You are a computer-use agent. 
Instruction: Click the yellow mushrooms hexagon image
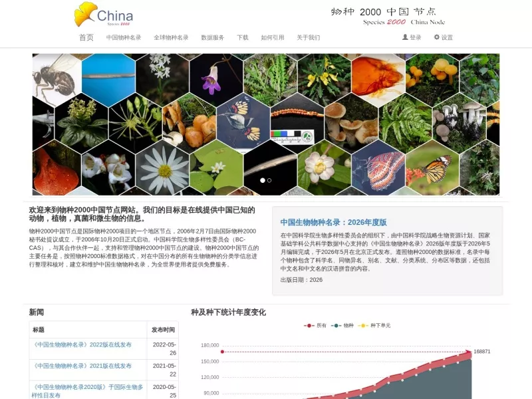click(x=432, y=78)
